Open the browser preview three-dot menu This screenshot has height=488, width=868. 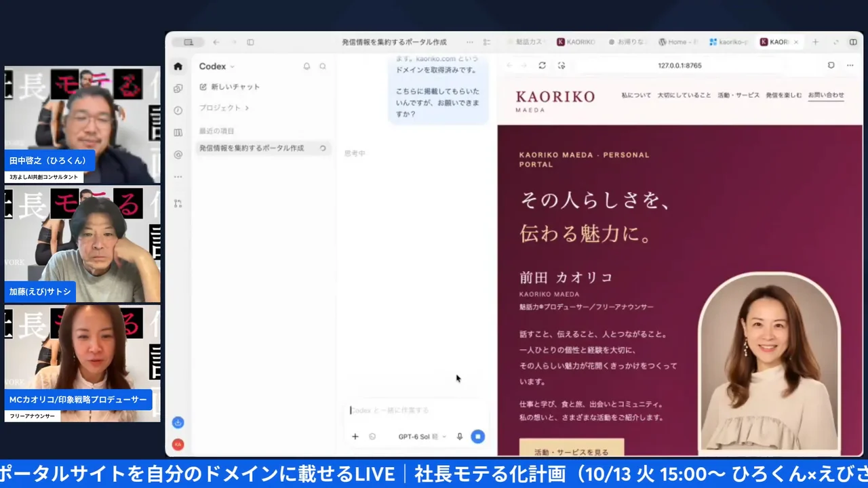coord(850,66)
